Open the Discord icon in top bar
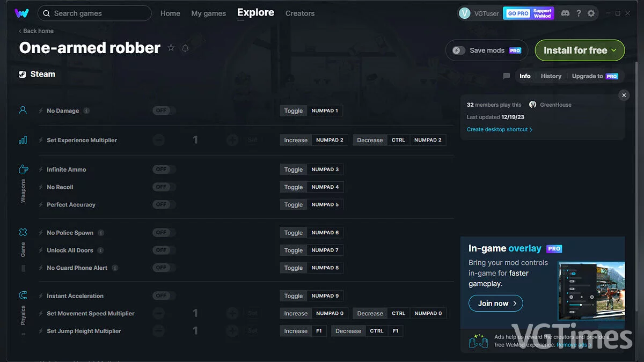Screen dimensions: 644x362 [x=565, y=13]
